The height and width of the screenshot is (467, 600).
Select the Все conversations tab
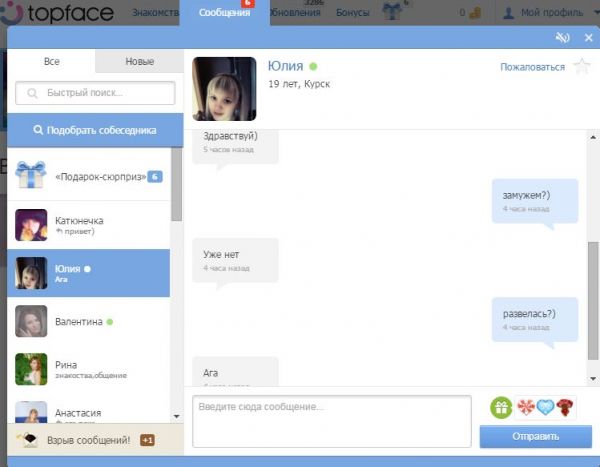[x=52, y=62]
